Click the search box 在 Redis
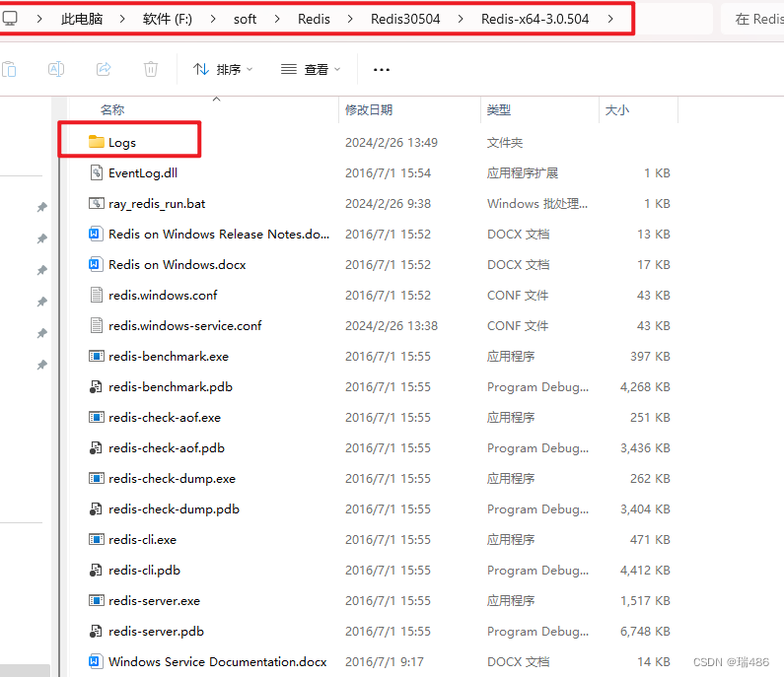This screenshot has width=784, height=677. [752, 19]
